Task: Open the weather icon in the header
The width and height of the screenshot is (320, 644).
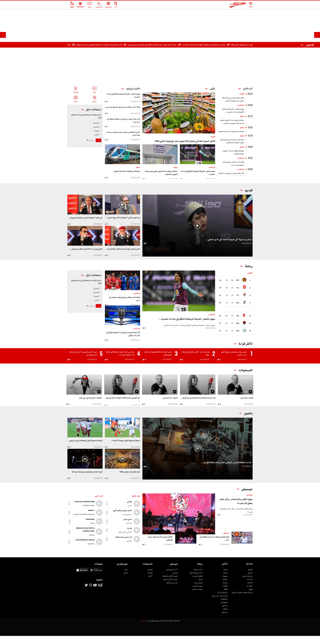Action: tap(99, 4)
